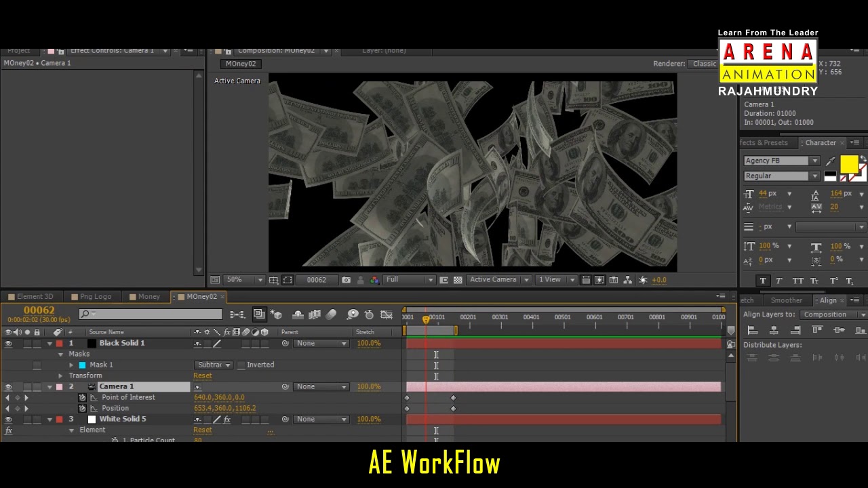Viewport: 868px width, 488px height.
Task: Open the Smoother panel tab
Action: coord(787,300)
